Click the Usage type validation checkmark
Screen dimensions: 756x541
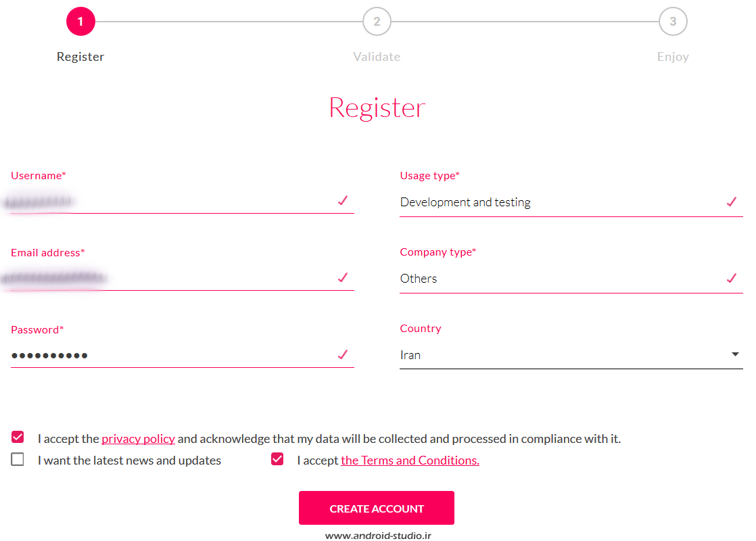point(731,202)
